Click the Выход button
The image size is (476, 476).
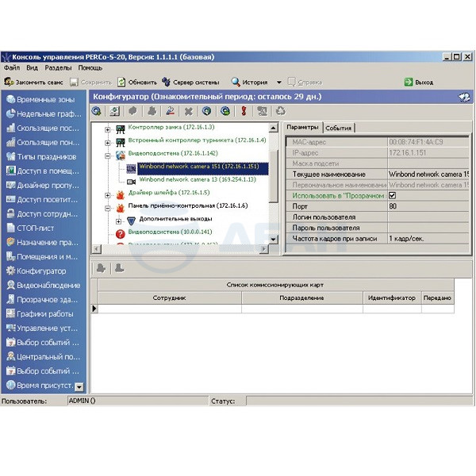coord(419,82)
